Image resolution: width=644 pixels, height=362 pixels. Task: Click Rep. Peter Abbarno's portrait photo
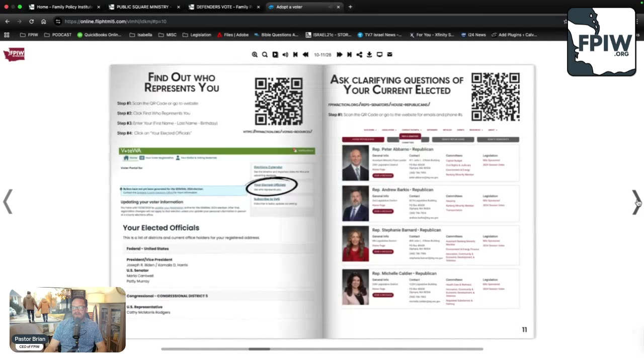pos(356,163)
